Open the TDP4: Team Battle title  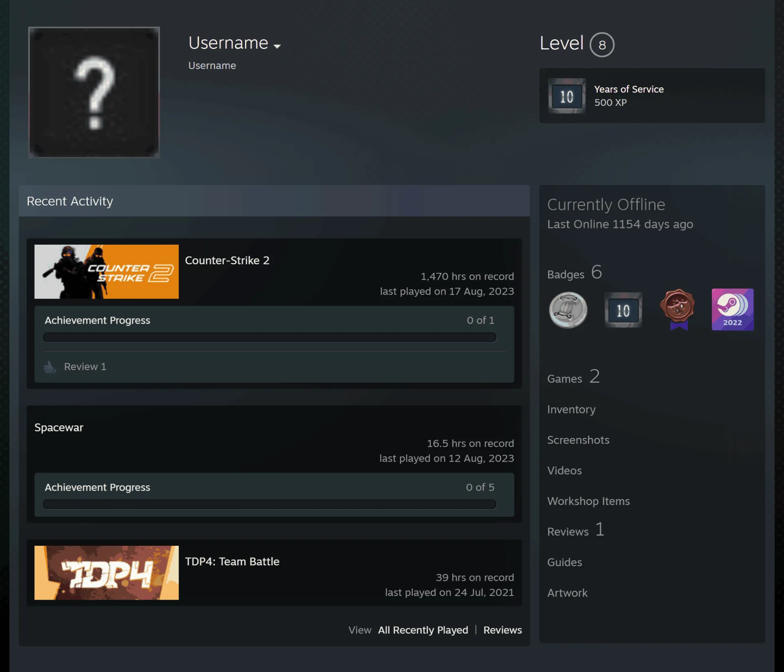tap(232, 561)
